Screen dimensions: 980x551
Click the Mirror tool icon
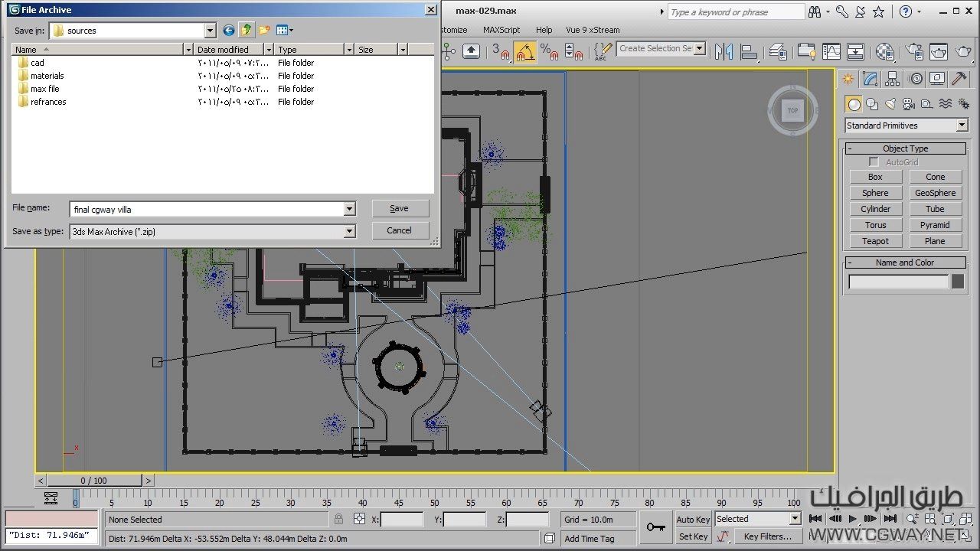coord(724,51)
